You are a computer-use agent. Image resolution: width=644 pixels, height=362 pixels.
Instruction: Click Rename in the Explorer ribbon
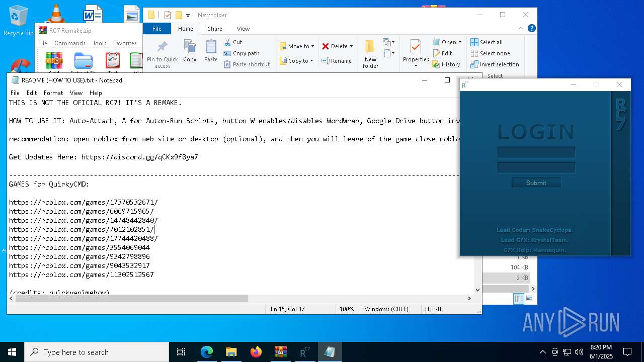(337, 61)
